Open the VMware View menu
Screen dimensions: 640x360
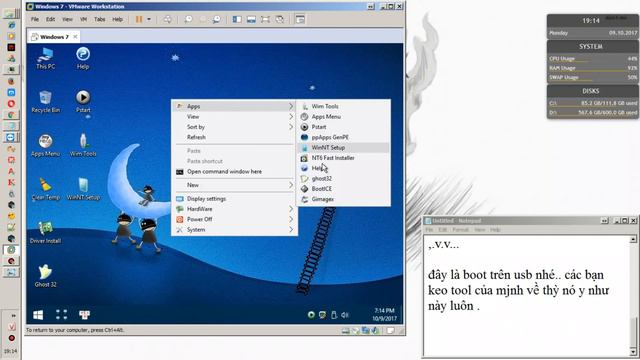[67, 19]
